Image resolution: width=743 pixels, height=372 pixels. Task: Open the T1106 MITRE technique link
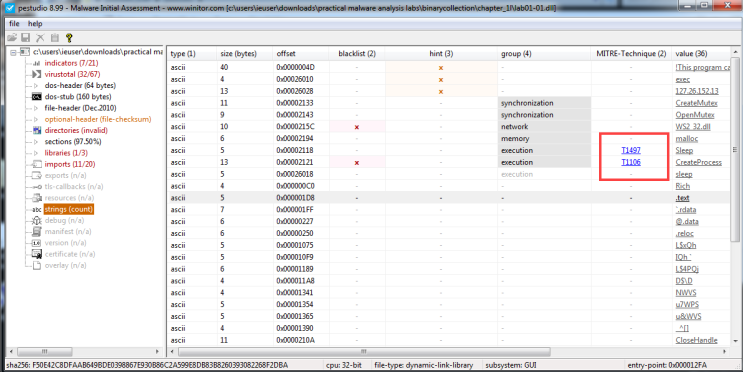coord(631,162)
